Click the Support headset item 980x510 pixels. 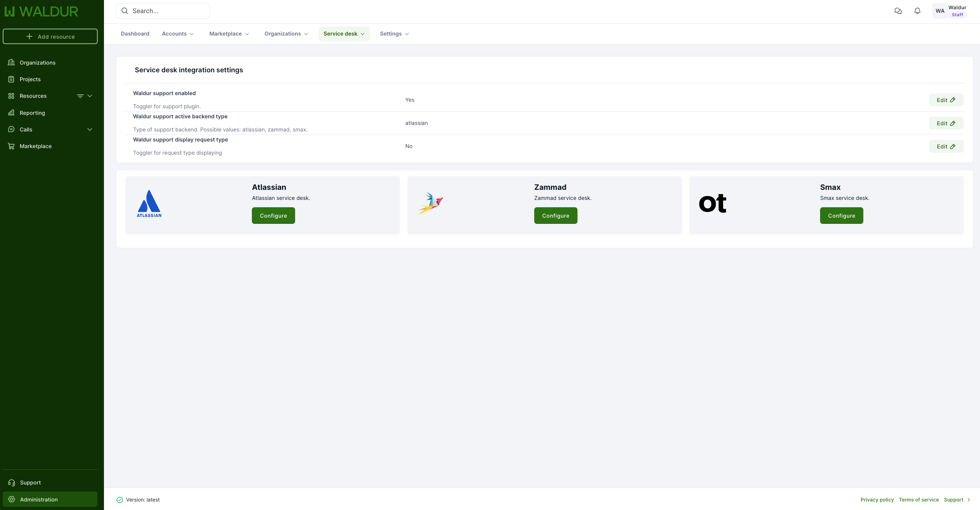(30, 483)
